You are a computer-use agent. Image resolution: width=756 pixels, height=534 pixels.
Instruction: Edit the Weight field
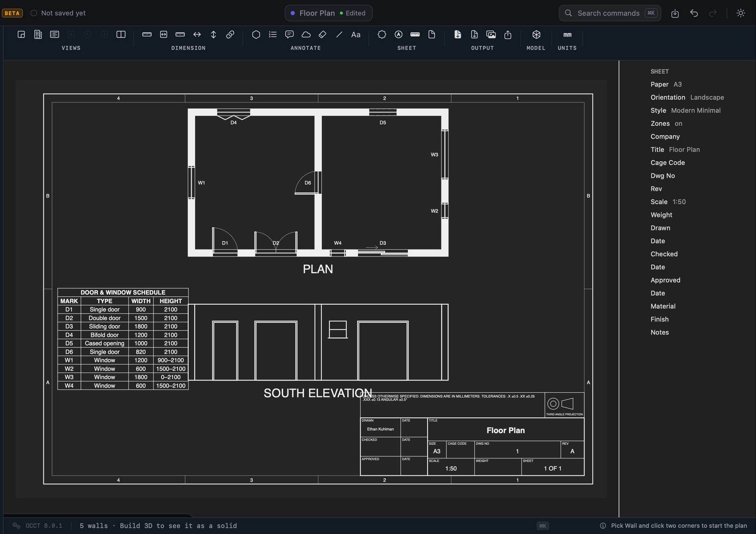pyautogui.click(x=661, y=215)
